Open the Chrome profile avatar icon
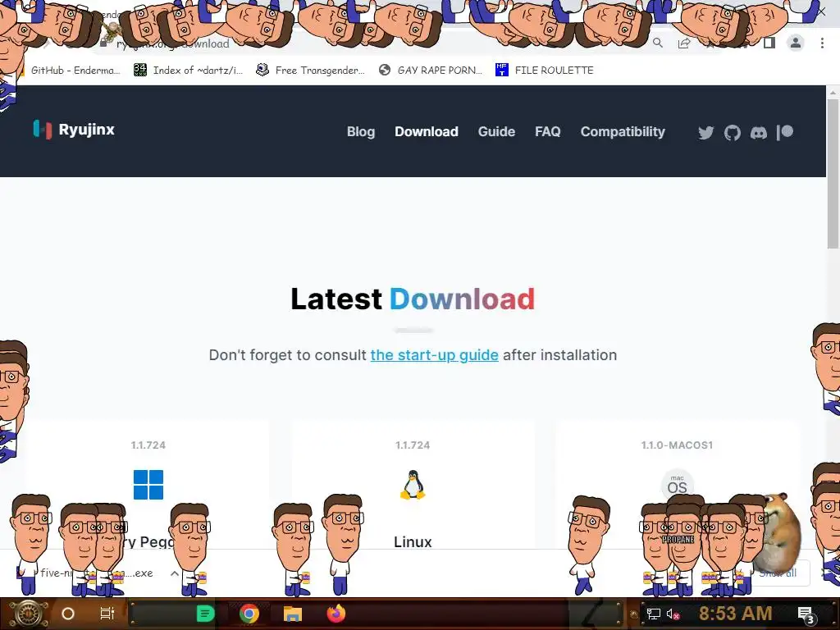The image size is (840, 630). point(796,43)
